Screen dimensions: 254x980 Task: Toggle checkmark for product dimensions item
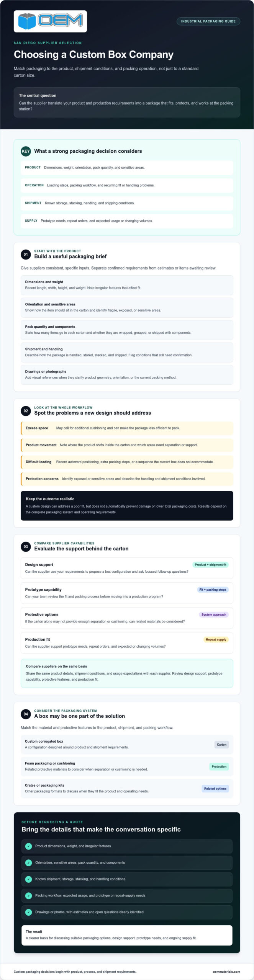[28, 846]
